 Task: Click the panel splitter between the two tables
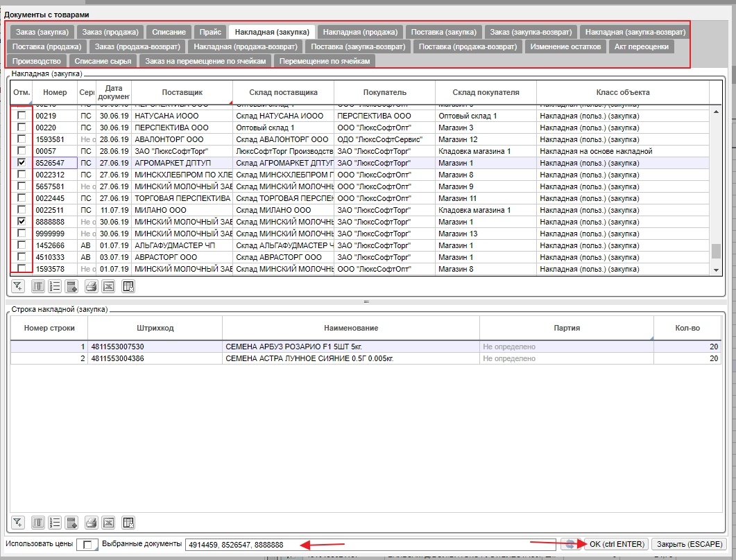click(368, 301)
